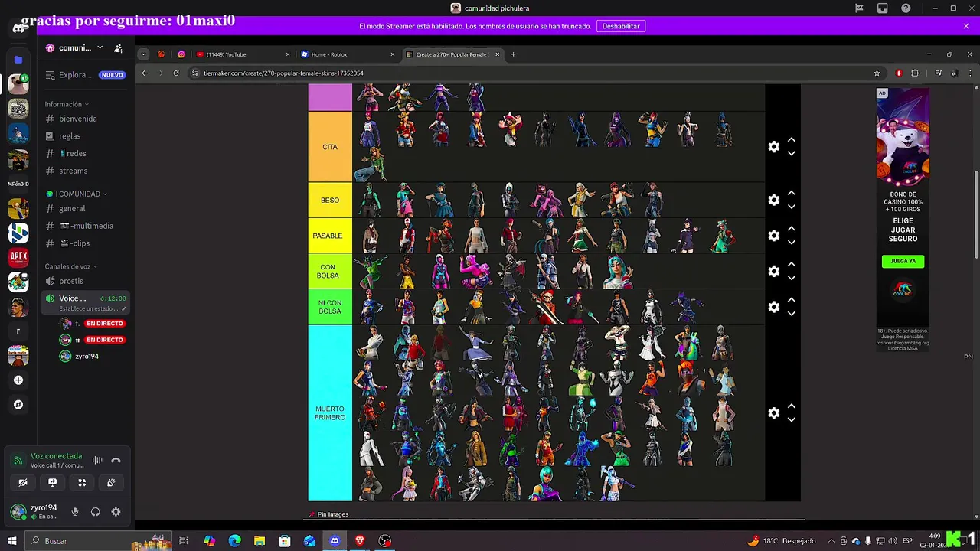This screenshot has height=551, width=980.
Task: Collapse the Canales de voz category
Action: click(x=70, y=266)
